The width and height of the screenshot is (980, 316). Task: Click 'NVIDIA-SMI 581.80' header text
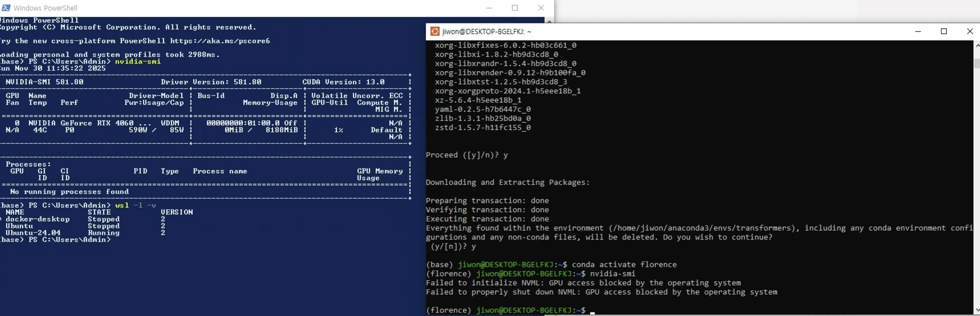coord(44,82)
